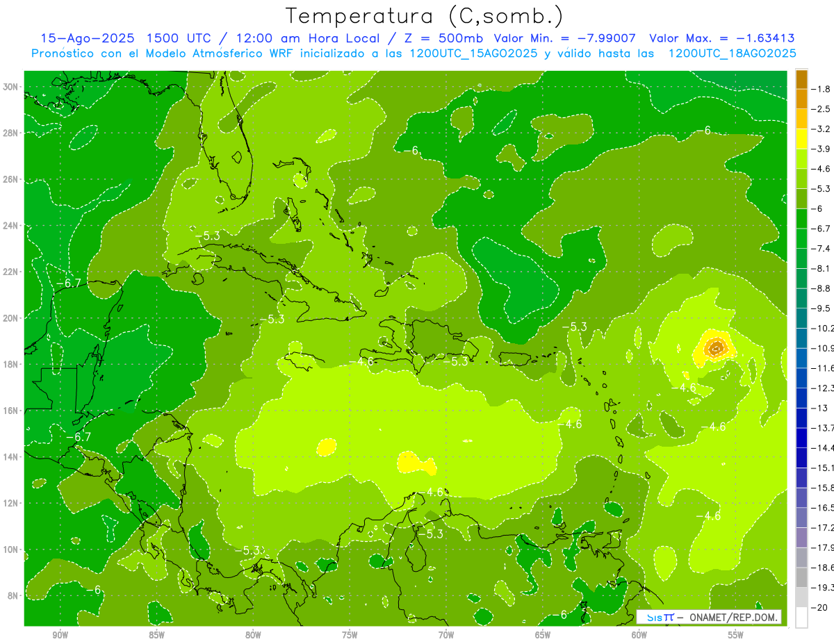
Task: Click the legend label '-13.7'
Action: (x=822, y=427)
